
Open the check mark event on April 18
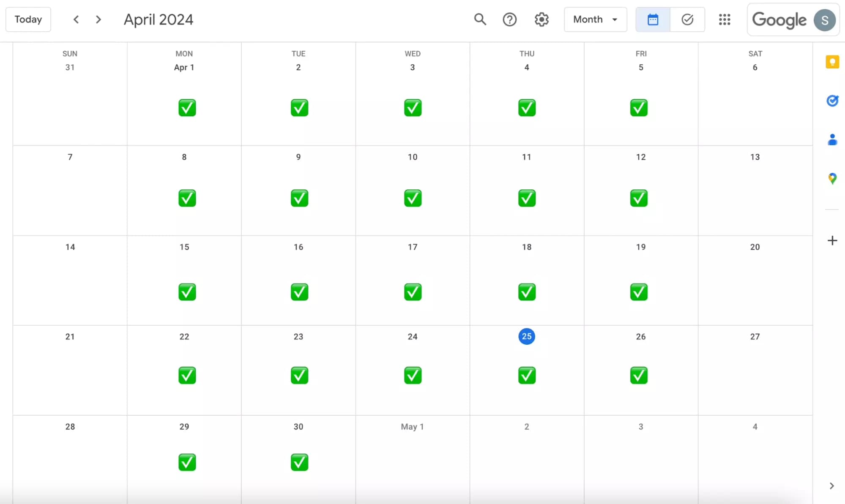click(x=527, y=292)
